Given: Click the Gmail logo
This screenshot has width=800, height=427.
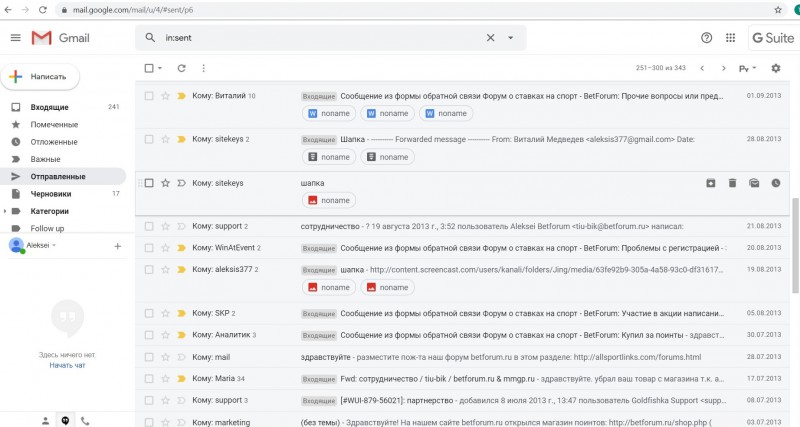Looking at the screenshot, I should (60, 38).
